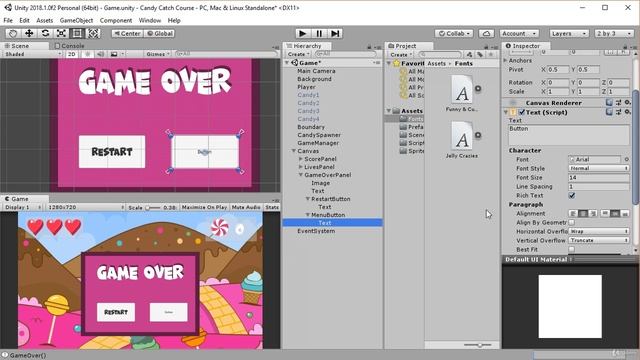
Task: Open the Shaded draw mode dropdown
Action: coord(32,54)
